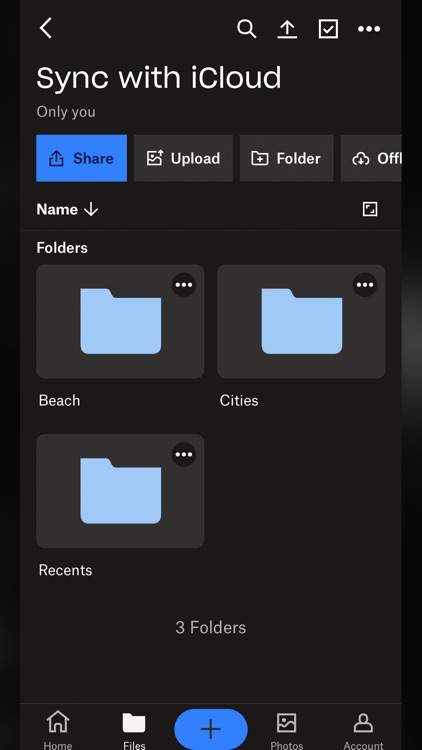Tap the 3 Folders count text
422x750 pixels.
(211, 628)
